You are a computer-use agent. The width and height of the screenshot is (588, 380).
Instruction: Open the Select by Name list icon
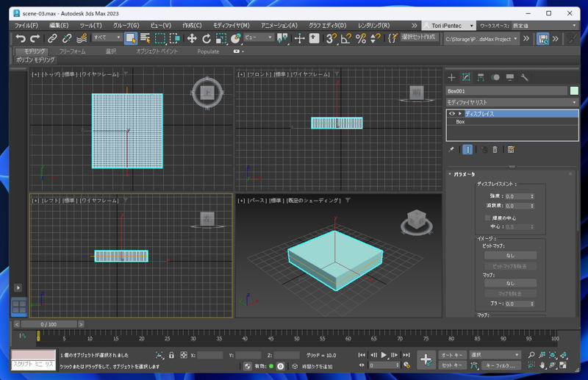point(145,38)
